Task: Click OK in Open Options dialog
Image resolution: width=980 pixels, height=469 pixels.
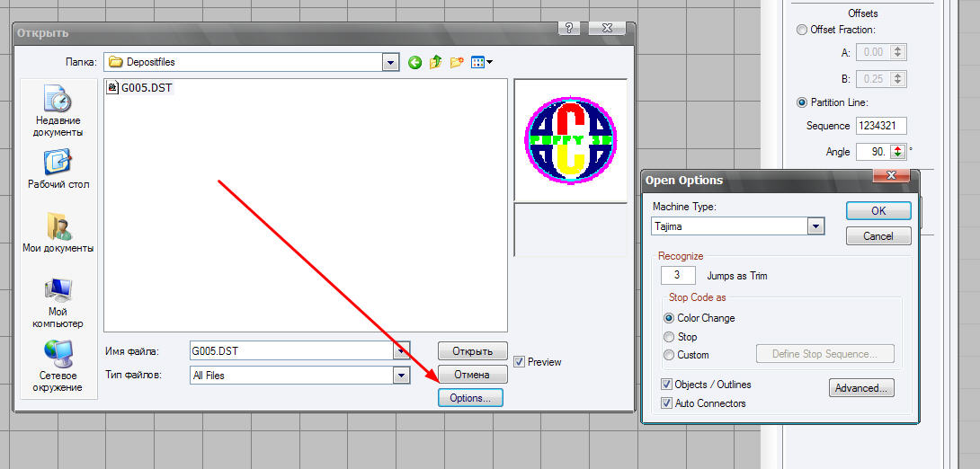Action: (x=878, y=211)
